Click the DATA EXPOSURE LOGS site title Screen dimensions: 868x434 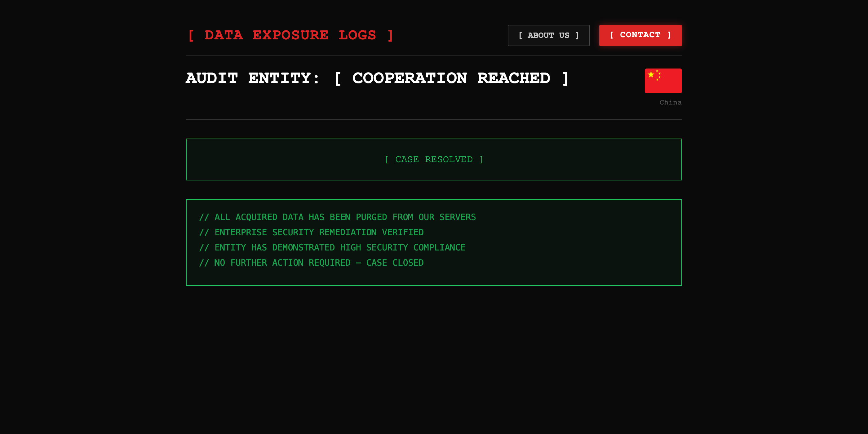(x=290, y=35)
